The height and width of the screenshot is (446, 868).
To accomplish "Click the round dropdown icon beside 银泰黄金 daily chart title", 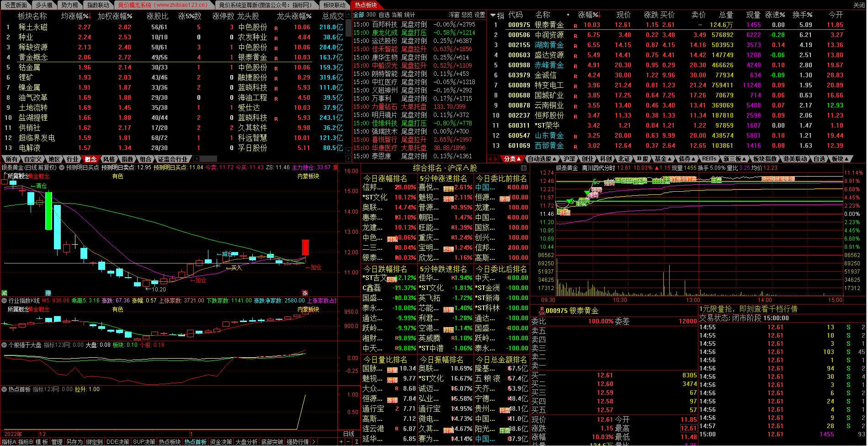I will [62, 167].
